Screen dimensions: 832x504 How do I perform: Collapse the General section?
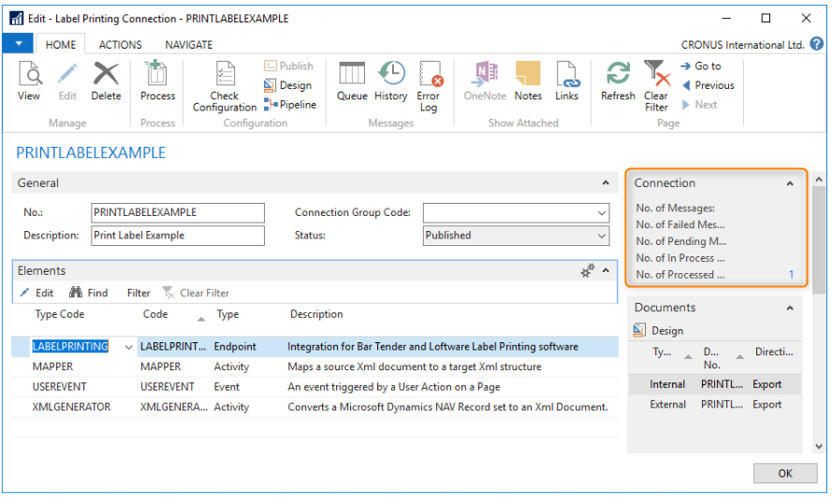click(x=606, y=183)
